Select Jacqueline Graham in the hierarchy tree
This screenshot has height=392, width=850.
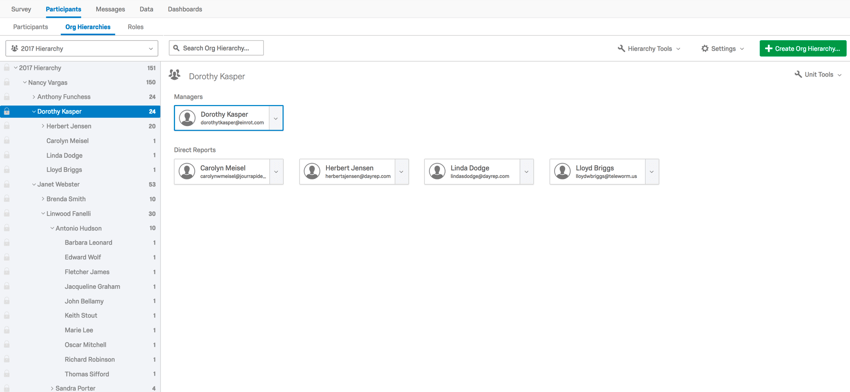tap(92, 286)
